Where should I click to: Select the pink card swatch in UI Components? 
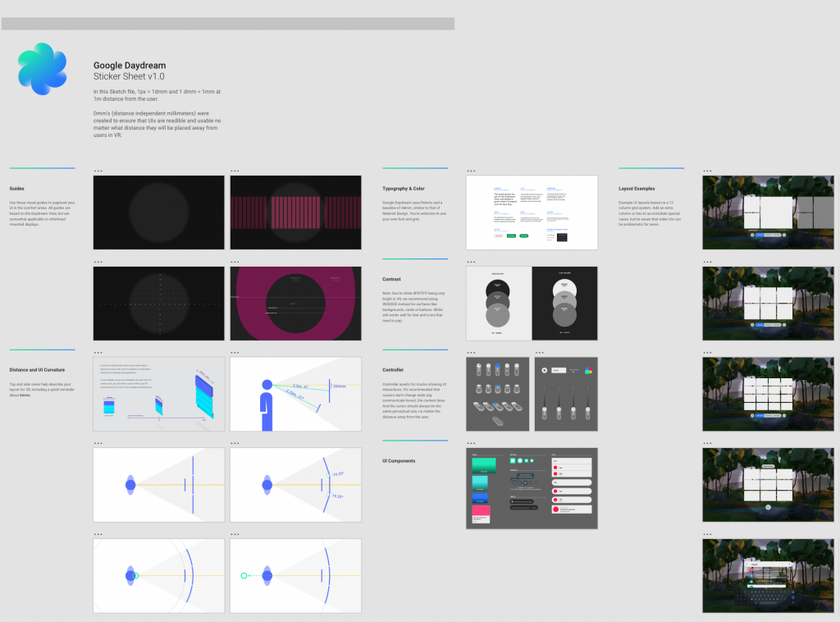point(482,511)
